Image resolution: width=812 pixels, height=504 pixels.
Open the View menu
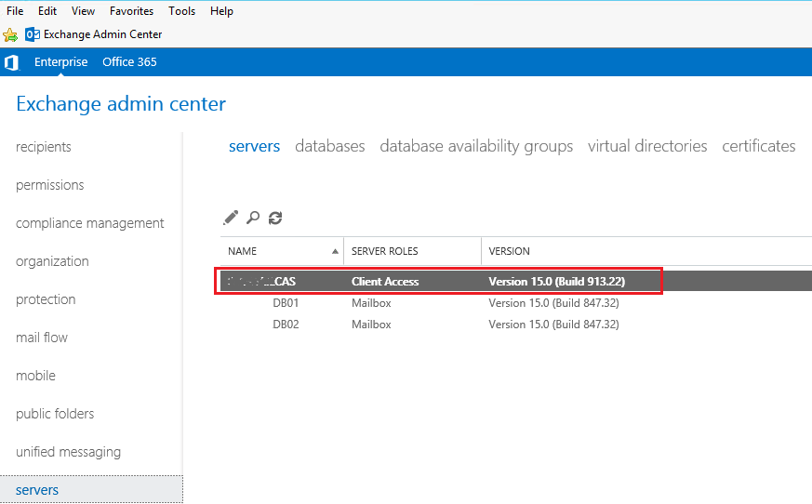(83, 11)
